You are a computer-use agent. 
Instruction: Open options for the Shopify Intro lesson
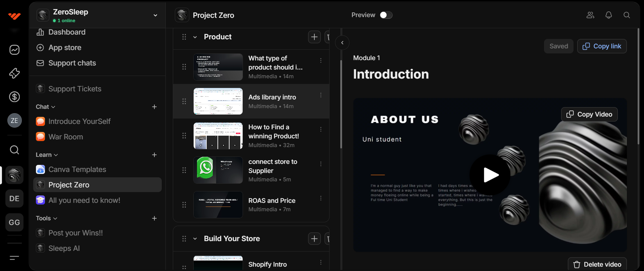[321, 262]
